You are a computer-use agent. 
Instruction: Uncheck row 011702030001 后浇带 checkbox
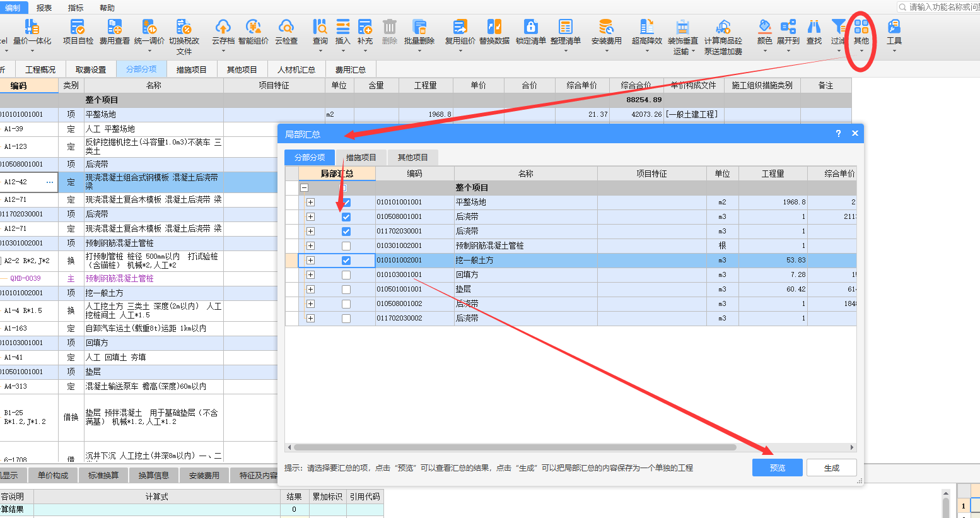click(x=346, y=232)
